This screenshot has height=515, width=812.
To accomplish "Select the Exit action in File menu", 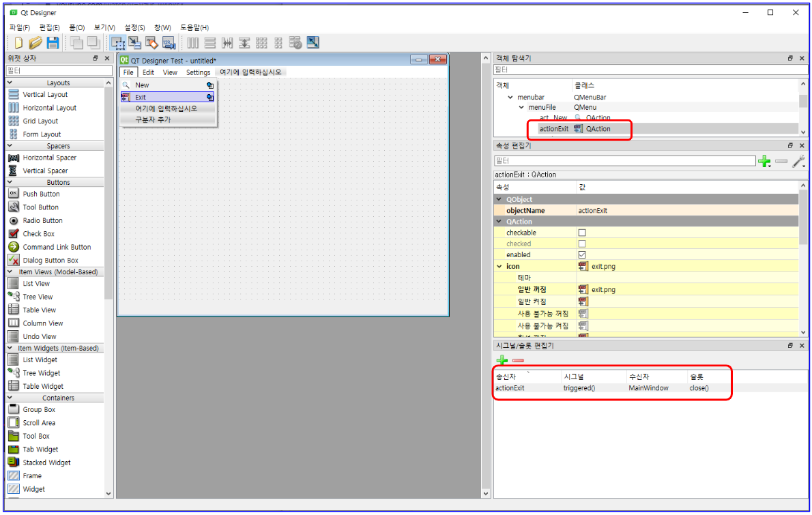I will pyautogui.click(x=169, y=98).
